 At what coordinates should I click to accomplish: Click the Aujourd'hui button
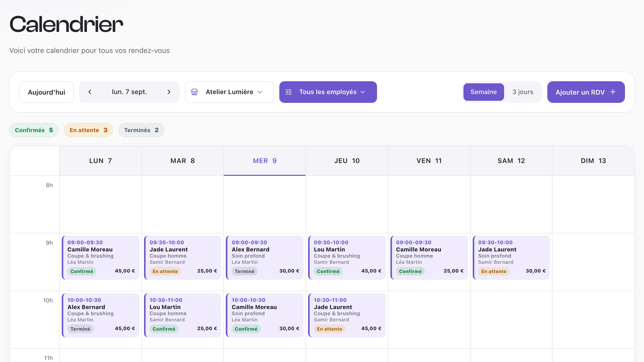(x=47, y=92)
